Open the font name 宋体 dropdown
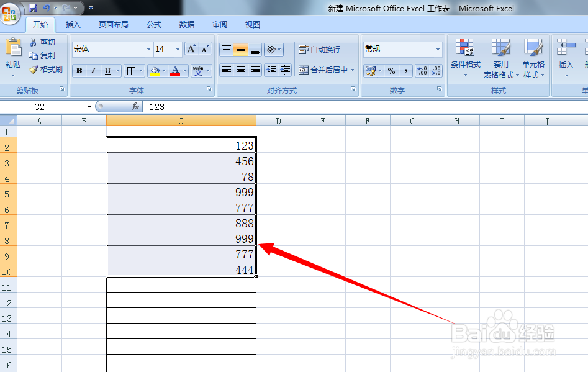Image resolution: width=588 pixels, height=372 pixels. coord(148,49)
